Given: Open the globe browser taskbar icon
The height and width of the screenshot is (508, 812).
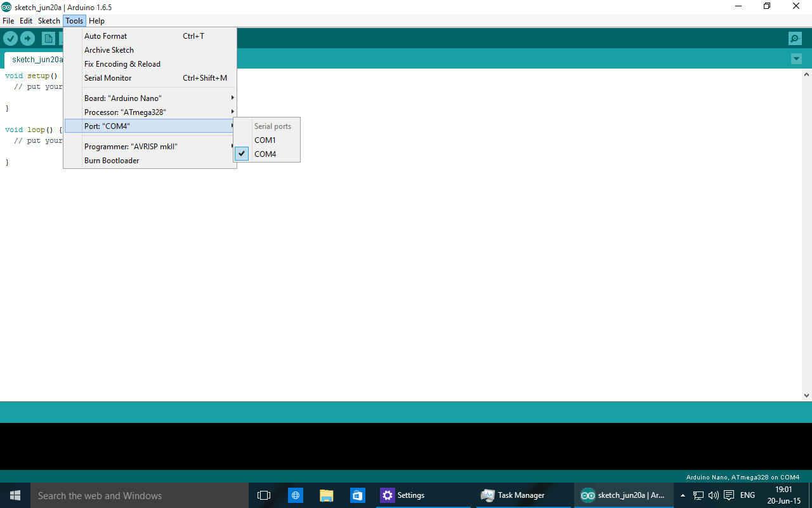Looking at the screenshot, I should click(x=296, y=495).
